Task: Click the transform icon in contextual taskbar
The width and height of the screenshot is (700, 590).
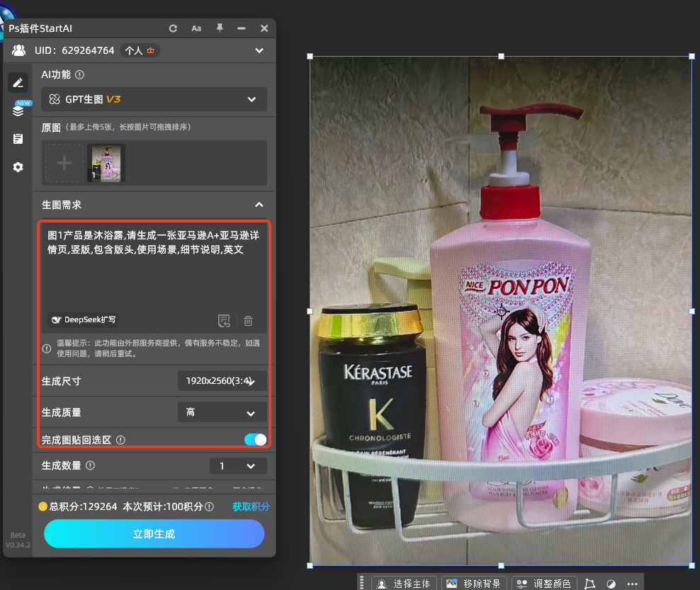Action: (589, 584)
